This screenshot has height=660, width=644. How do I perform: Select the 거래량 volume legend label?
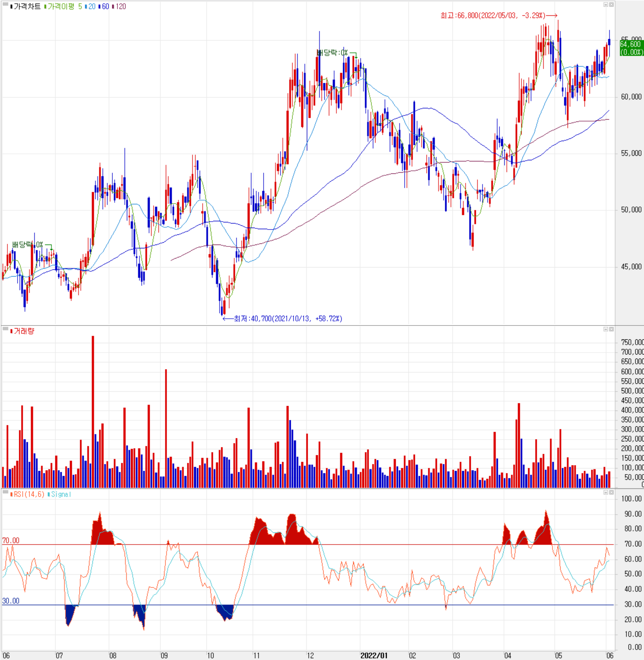point(24,331)
